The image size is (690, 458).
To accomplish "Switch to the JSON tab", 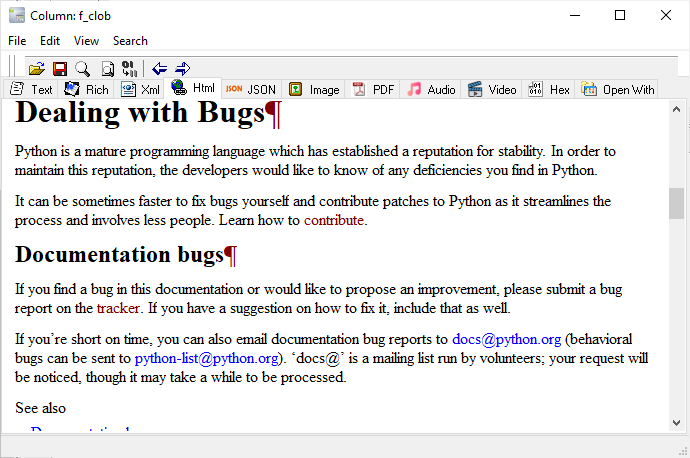I will click(251, 89).
